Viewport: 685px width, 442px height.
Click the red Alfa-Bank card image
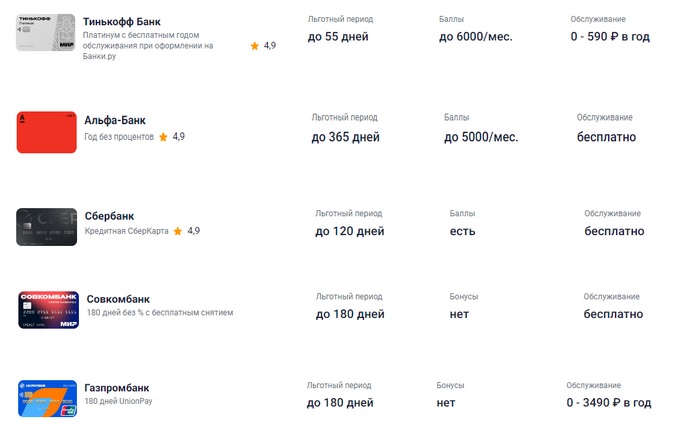tap(47, 133)
